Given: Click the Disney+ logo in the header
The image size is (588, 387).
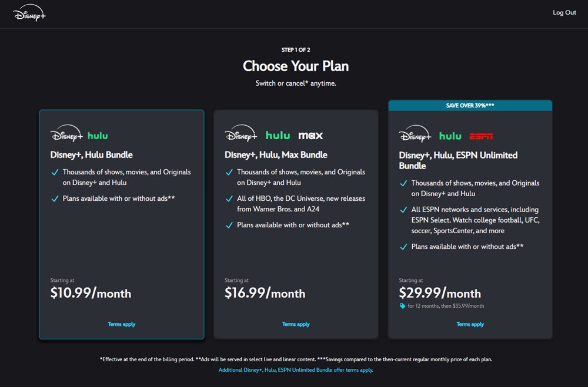Looking at the screenshot, I should 29,14.
